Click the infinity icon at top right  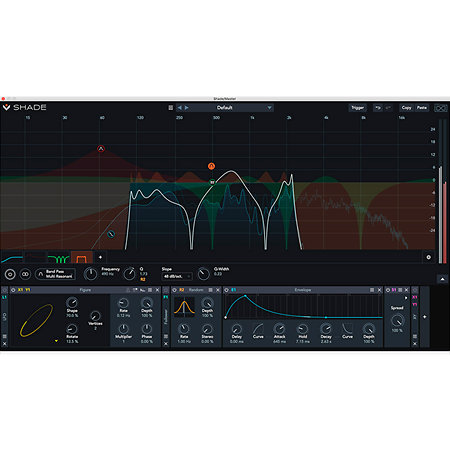coord(440,108)
